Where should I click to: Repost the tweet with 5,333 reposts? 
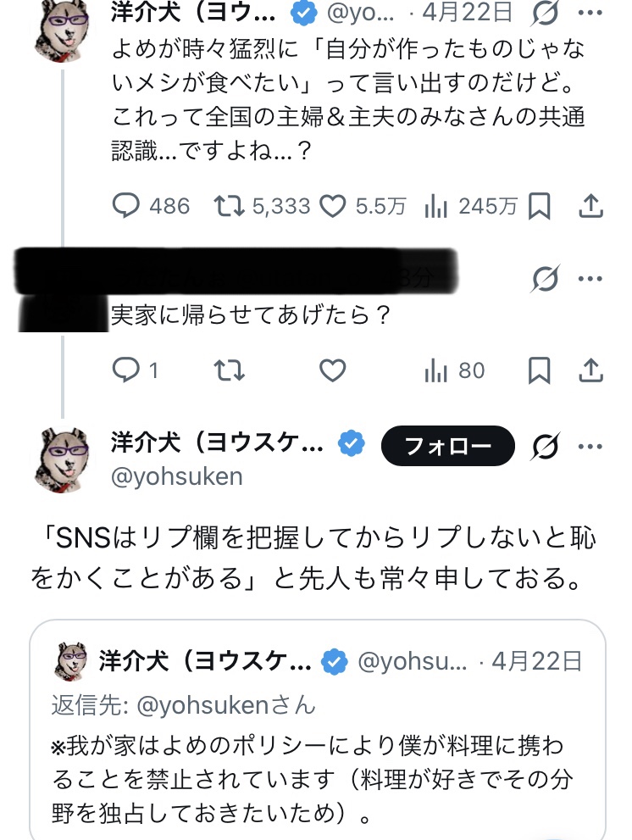click(x=225, y=206)
